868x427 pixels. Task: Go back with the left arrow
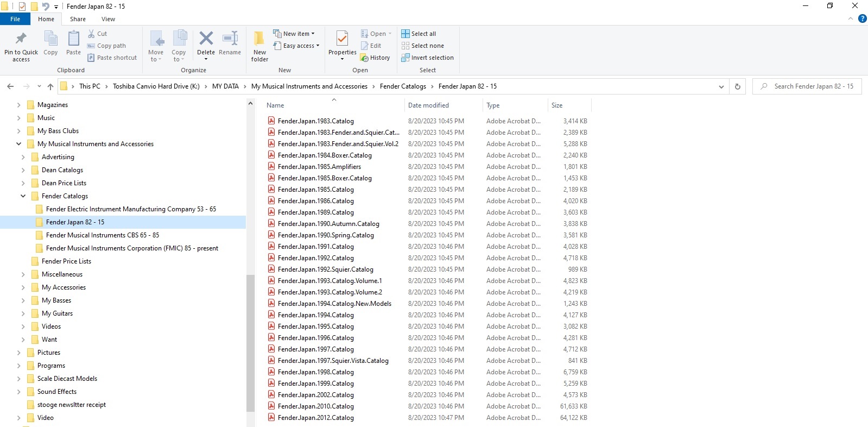(x=10, y=86)
